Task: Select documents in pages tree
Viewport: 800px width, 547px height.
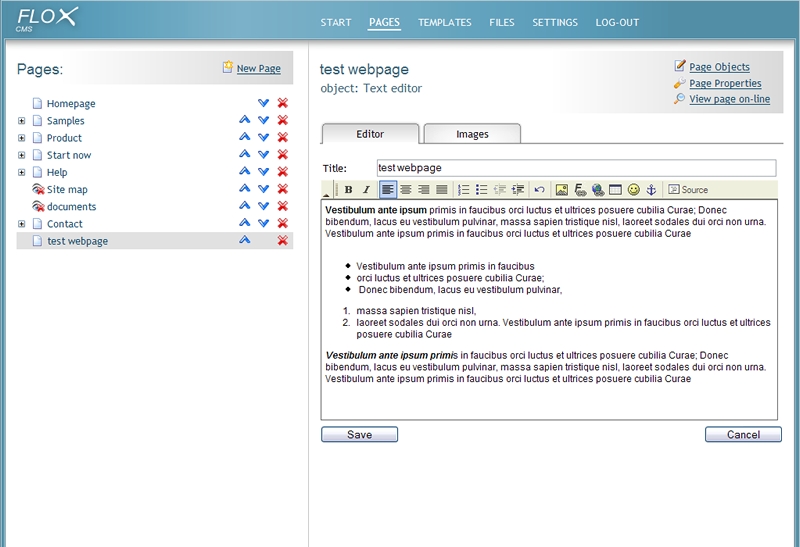Action: pos(71,207)
